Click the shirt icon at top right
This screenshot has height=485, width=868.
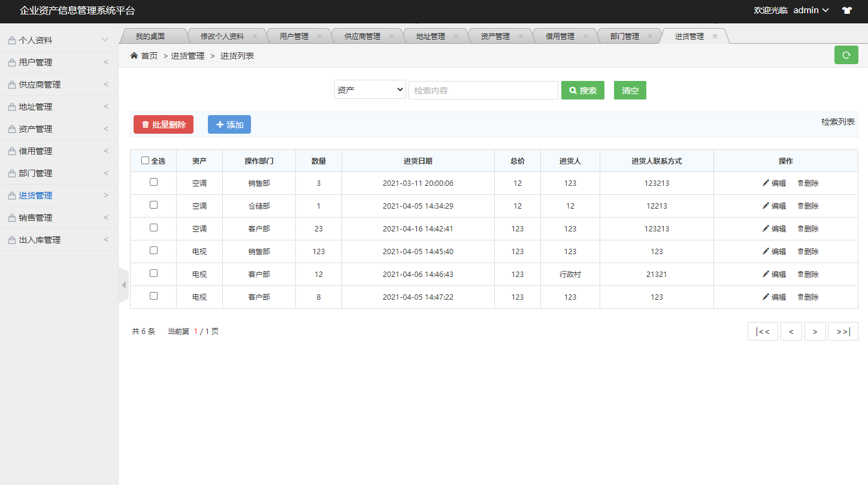[x=846, y=10]
